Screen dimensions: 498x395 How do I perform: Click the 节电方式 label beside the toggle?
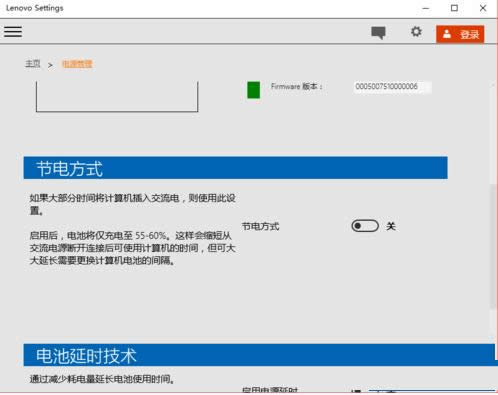[260, 227]
